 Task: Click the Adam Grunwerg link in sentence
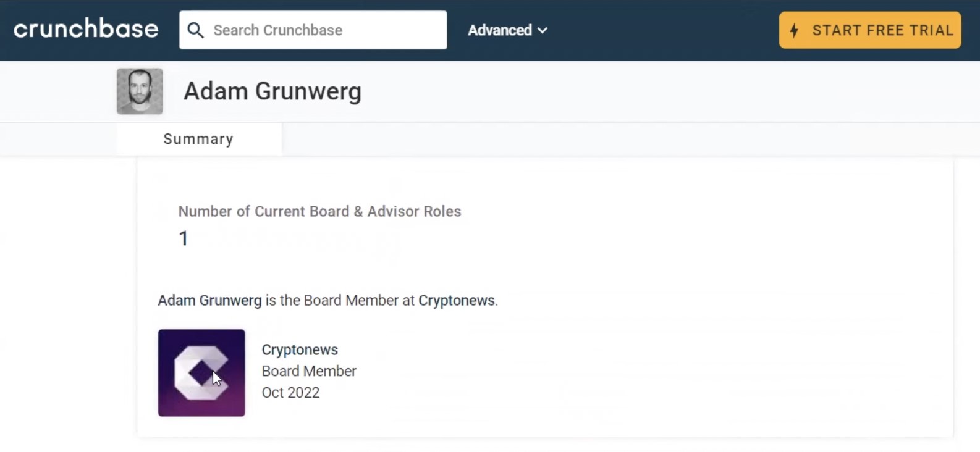209,300
